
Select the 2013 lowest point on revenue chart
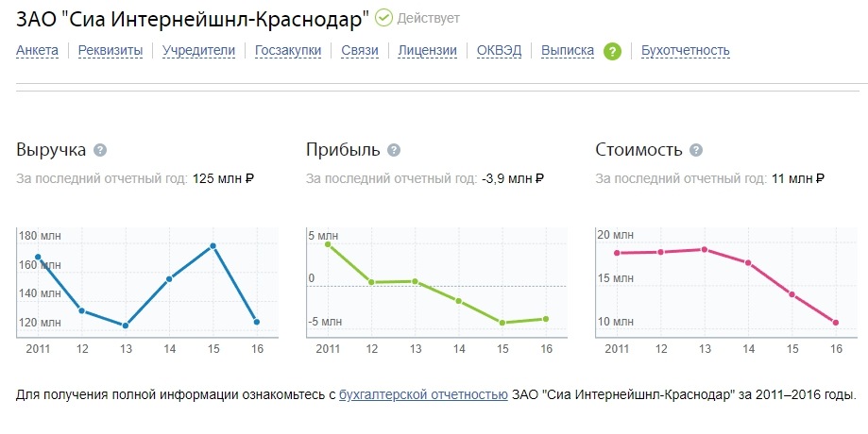pos(126,325)
